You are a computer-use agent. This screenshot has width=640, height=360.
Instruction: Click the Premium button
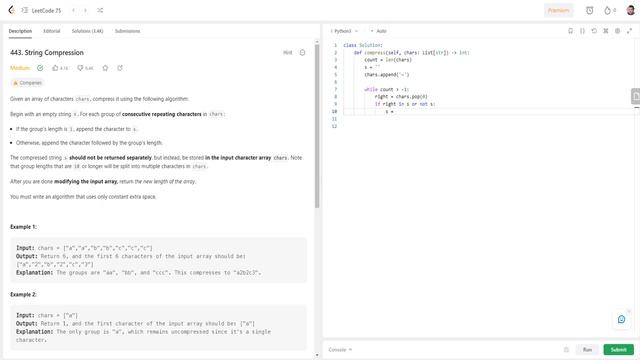point(558,11)
